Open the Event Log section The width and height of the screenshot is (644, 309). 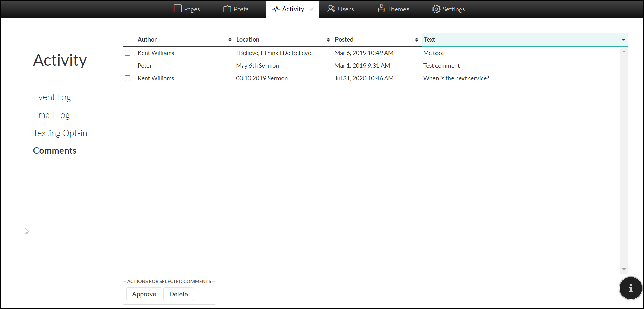[52, 97]
